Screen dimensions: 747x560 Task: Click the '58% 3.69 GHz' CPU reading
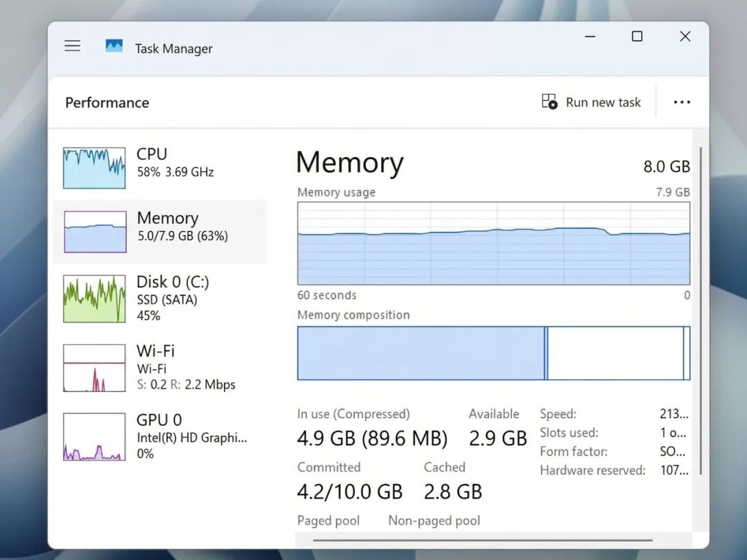pos(175,172)
